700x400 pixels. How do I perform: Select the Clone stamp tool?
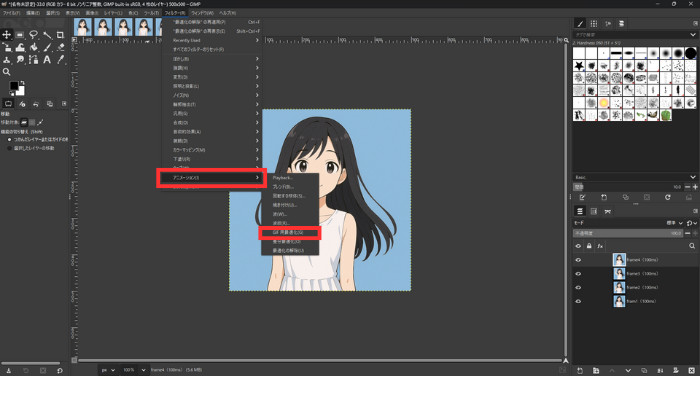coord(7,59)
